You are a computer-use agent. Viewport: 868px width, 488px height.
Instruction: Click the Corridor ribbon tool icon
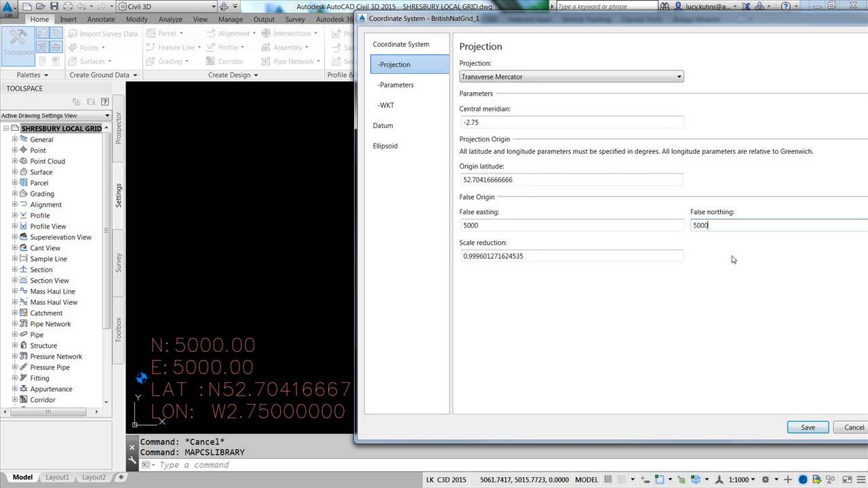point(210,61)
